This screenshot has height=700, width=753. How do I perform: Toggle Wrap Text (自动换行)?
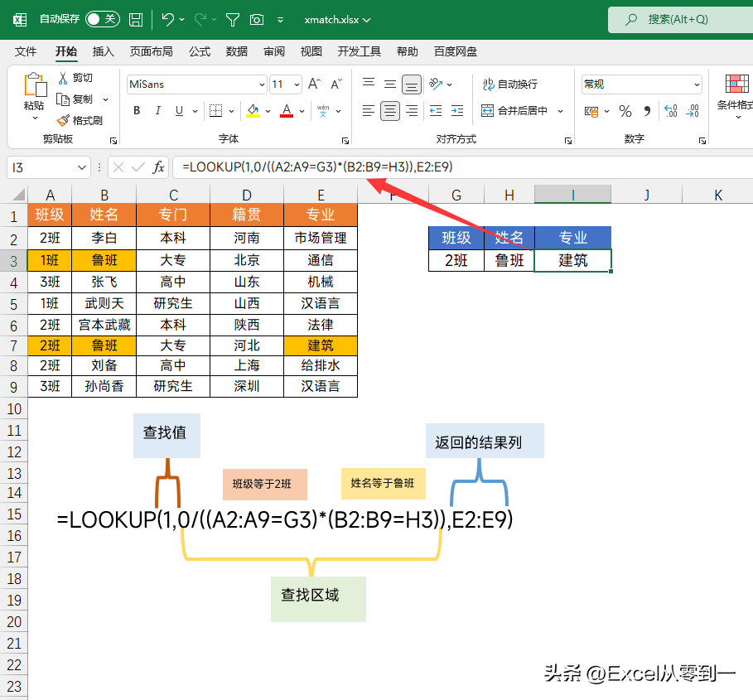510,84
